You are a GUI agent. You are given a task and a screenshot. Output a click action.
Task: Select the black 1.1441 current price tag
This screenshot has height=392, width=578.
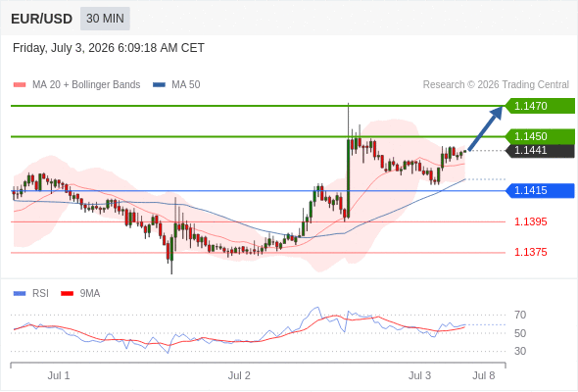coord(540,151)
